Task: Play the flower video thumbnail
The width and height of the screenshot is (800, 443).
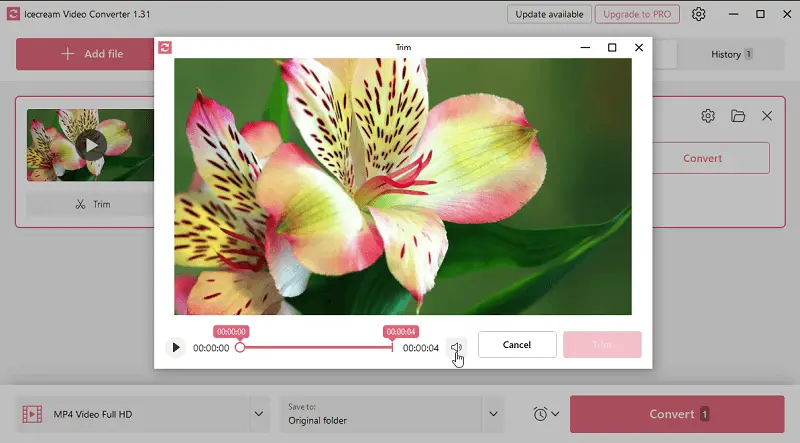Action: [91, 145]
